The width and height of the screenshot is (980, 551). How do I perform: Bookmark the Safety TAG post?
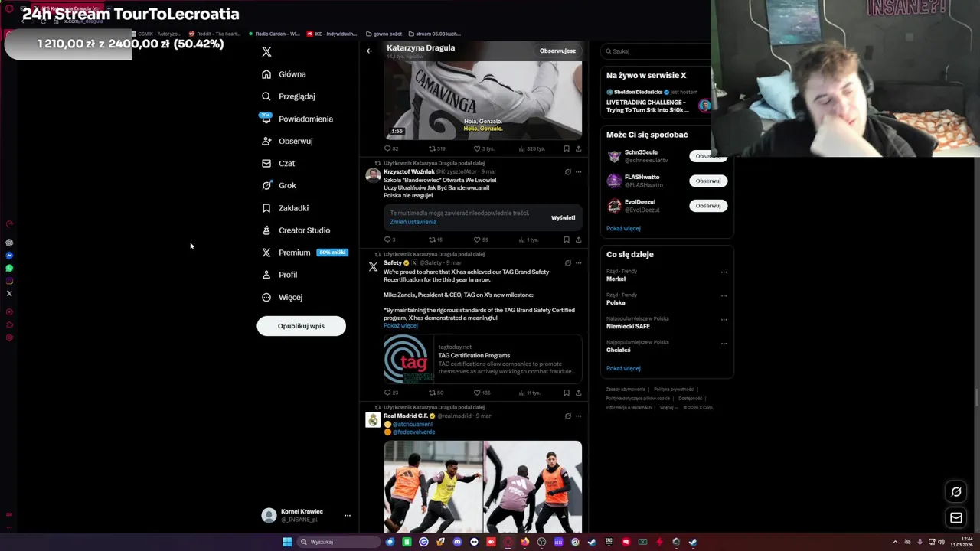coord(567,393)
